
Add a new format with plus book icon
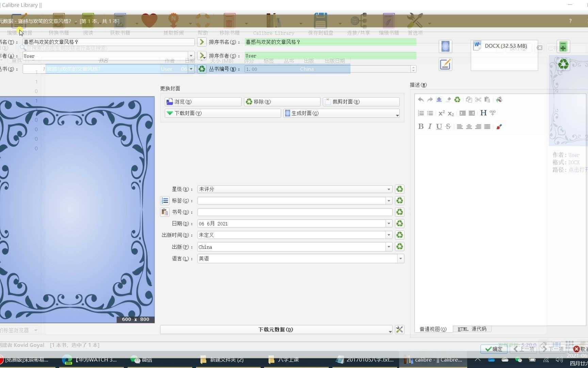pos(563,47)
